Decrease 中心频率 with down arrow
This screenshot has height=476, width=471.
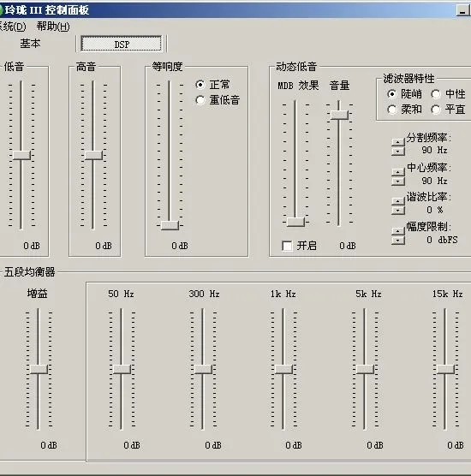398,181
